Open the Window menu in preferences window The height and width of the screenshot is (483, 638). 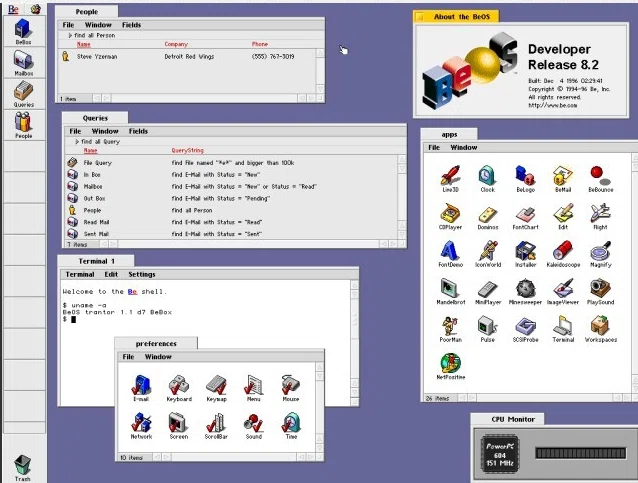pos(158,356)
